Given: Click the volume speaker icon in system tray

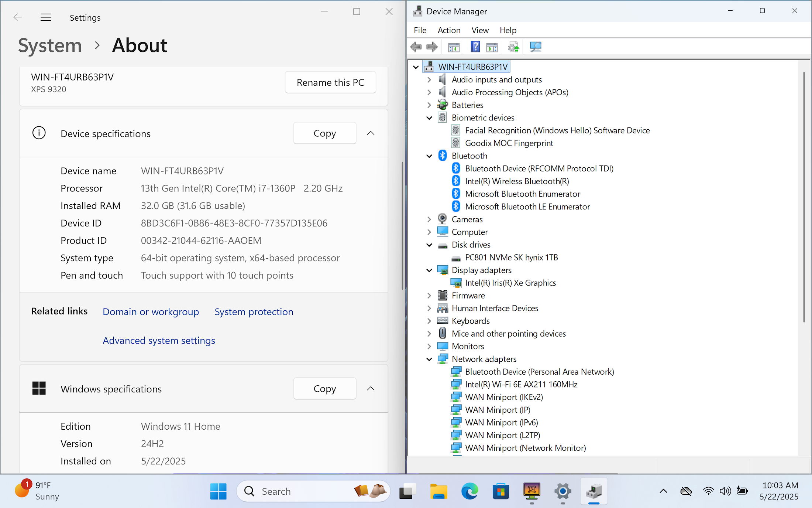Looking at the screenshot, I should [x=725, y=491].
